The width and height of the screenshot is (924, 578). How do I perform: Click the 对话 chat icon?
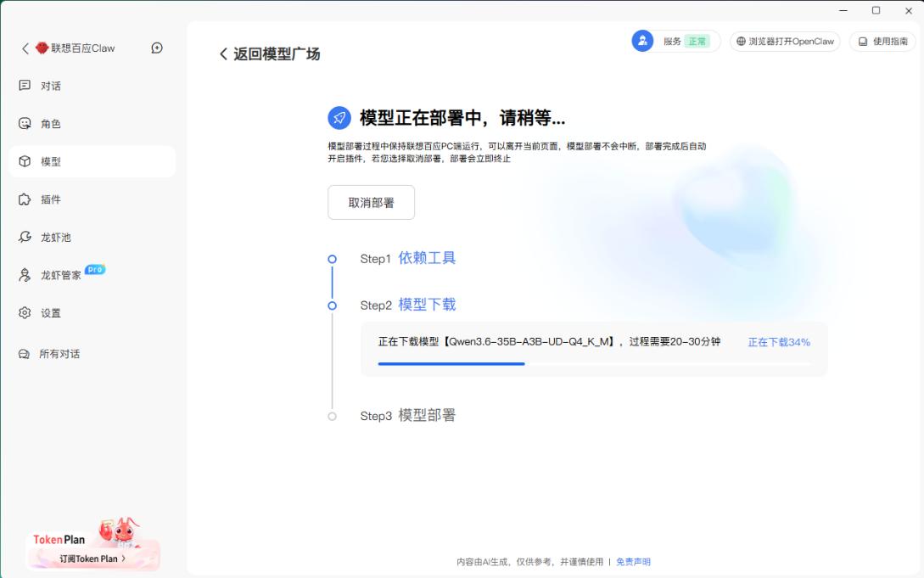pyautogui.click(x=25, y=86)
